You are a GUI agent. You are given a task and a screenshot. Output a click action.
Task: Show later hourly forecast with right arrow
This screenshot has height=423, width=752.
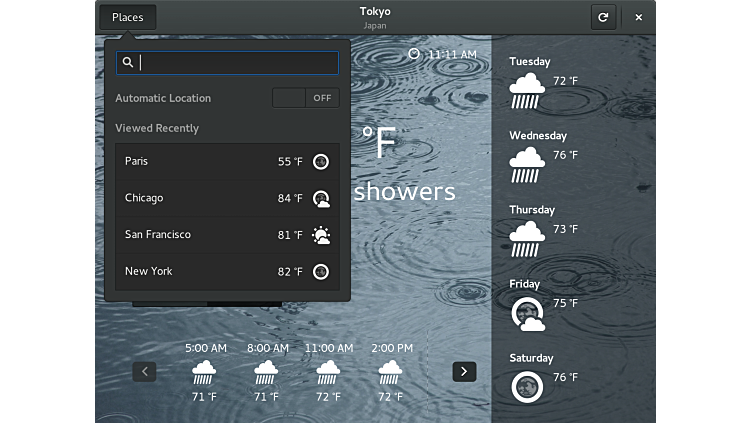click(x=464, y=371)
